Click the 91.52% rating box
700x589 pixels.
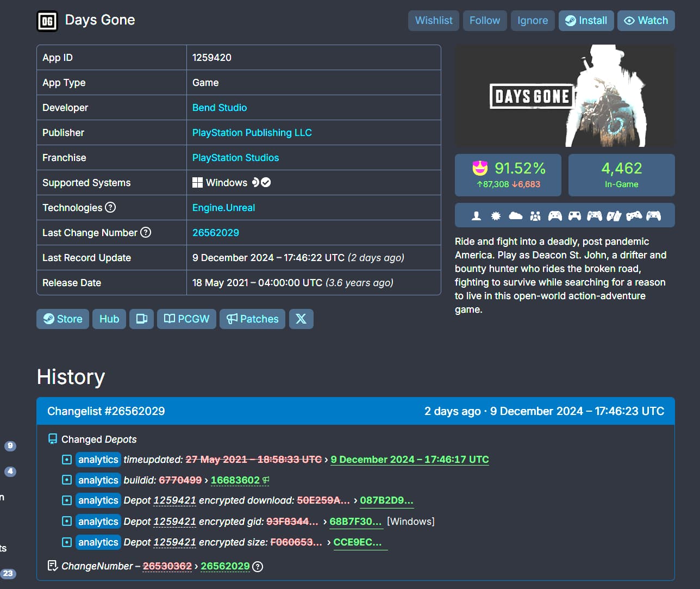click(508, 175)
